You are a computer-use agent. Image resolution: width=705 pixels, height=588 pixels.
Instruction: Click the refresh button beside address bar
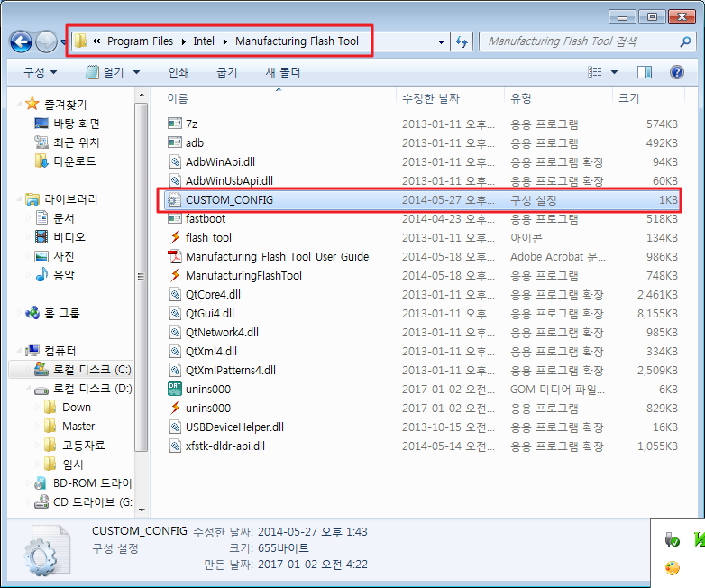[x=462, y=41]
